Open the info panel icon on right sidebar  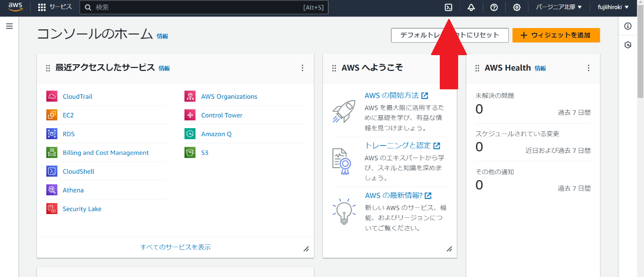coord(628,26)
